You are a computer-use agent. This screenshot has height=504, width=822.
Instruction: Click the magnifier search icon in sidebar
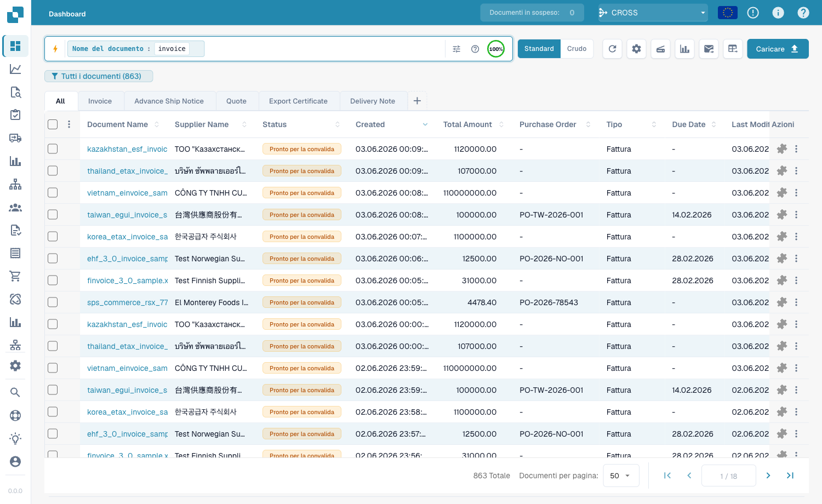click(x=15, y=392)
